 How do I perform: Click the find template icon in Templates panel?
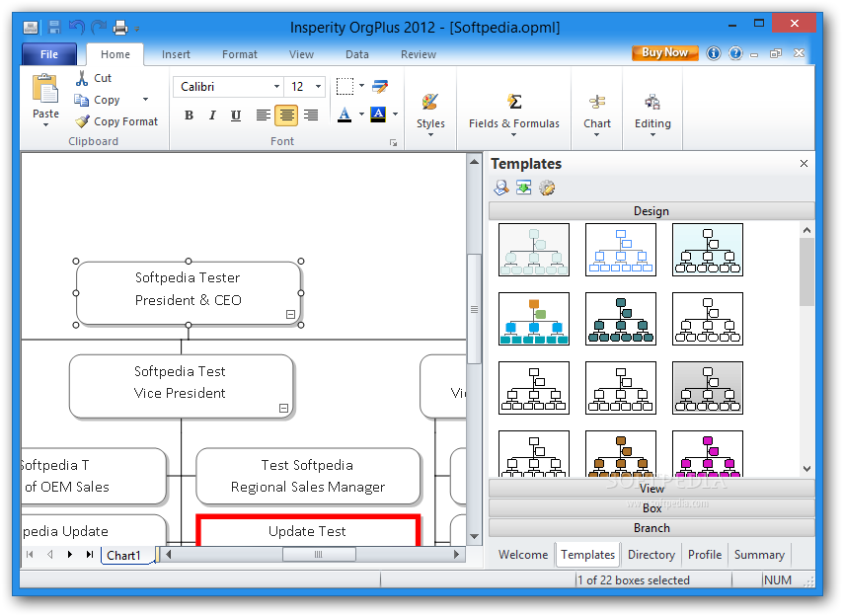501,188
